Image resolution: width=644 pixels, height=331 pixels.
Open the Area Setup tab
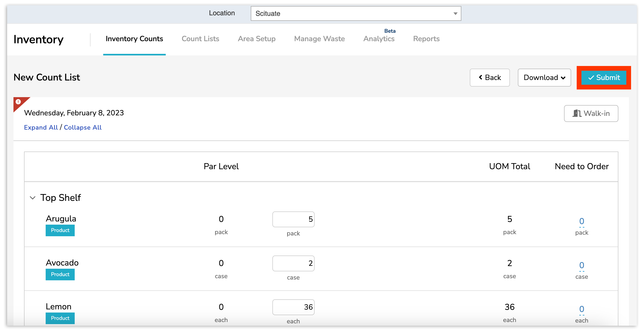(257, 39)
